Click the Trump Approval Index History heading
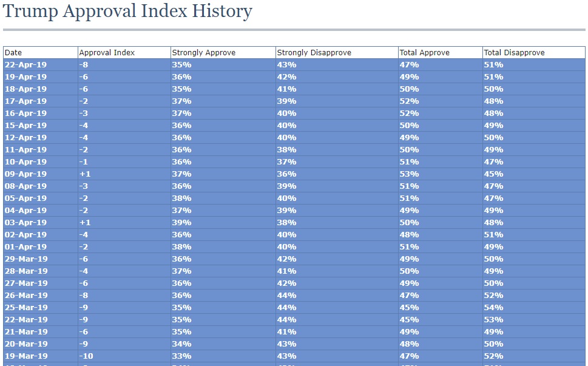Viewport: 588px width, 366px height. coord(127,11)
